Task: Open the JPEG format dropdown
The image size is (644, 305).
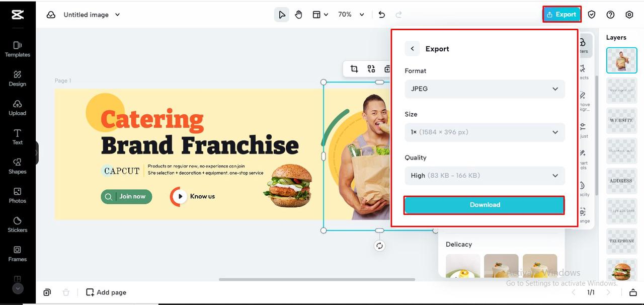Action: point(485,89)
